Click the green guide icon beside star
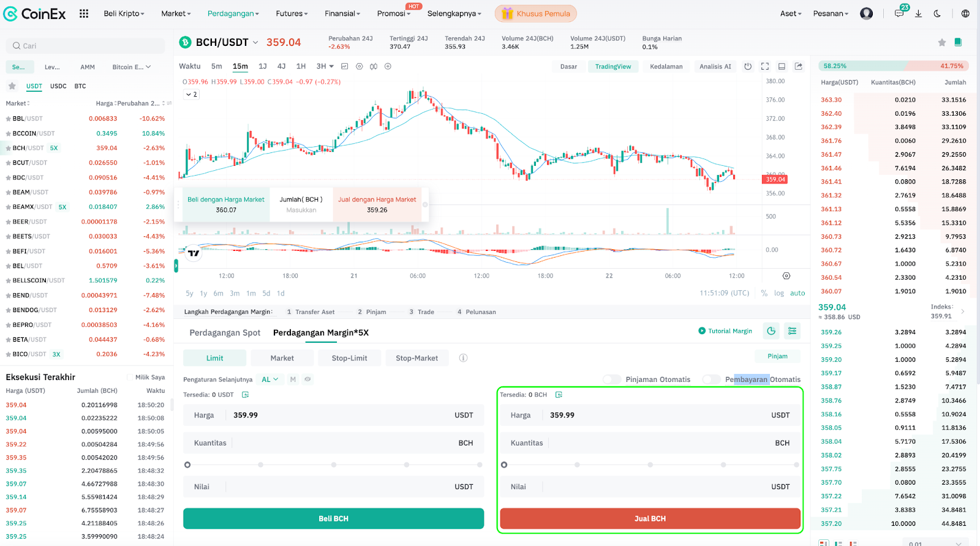The height and width of the screenshot is (546, 980). (x=958, y=42)
